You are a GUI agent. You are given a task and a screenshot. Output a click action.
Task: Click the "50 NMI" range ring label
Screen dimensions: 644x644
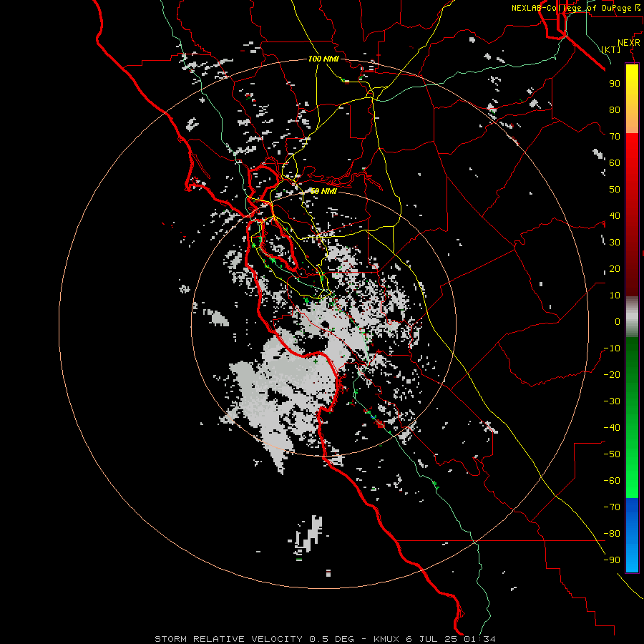323,191
